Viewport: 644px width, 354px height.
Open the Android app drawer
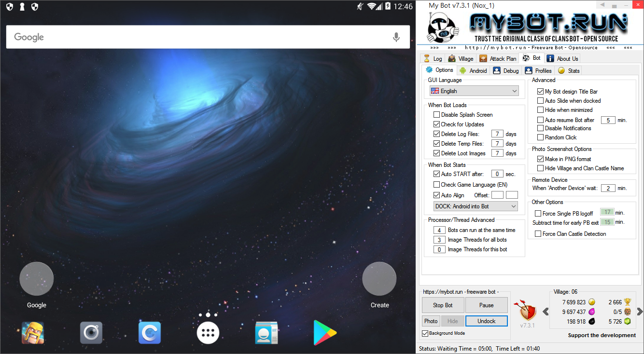tap(208, 332)
